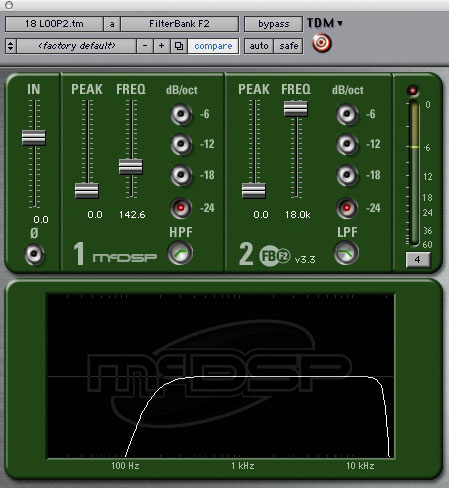Click band 1 PEAK slider handle
449x488 pixels.
tap(87, 191)
